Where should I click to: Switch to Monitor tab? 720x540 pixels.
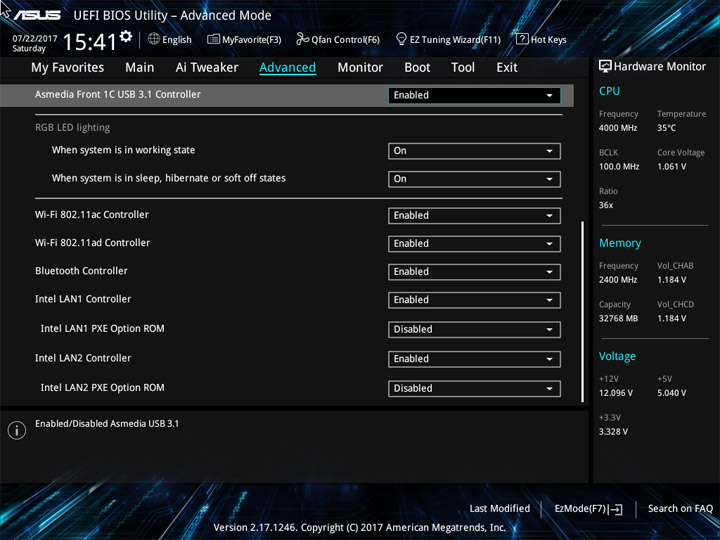coord(360,68)
